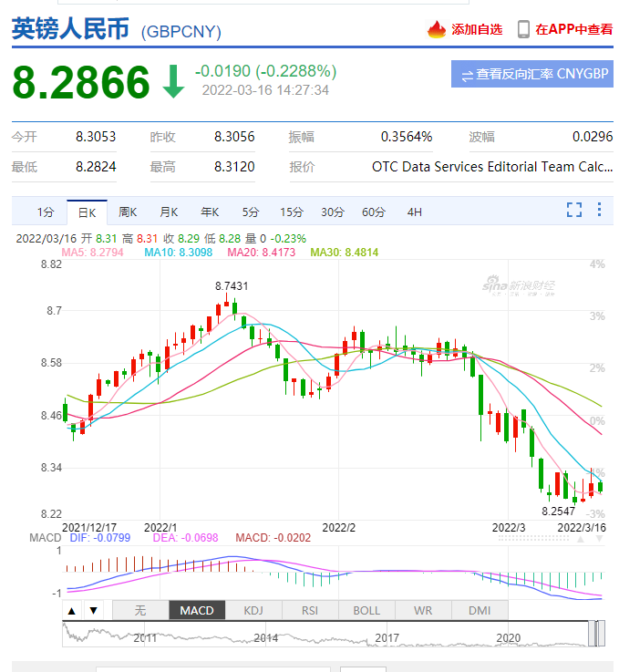This screenshot has width=619, height=672.
Task: Click the MACD: -0.0202 readout
Action: point(273,538)
